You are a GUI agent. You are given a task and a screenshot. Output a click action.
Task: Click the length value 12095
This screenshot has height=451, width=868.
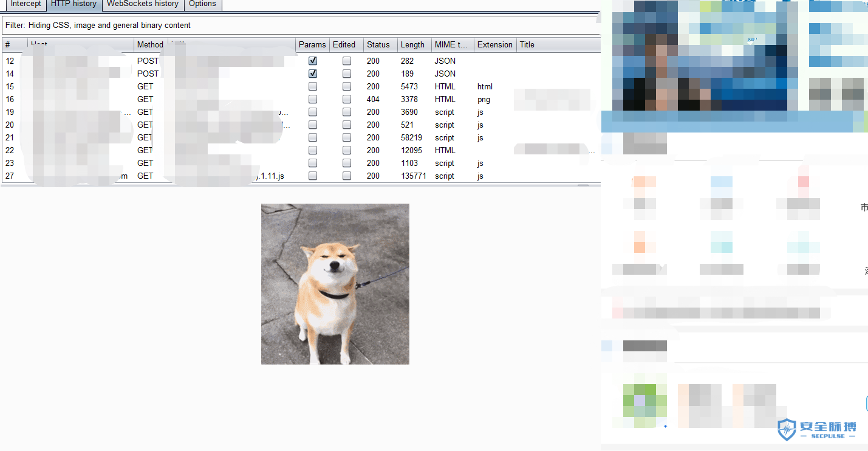412,150
